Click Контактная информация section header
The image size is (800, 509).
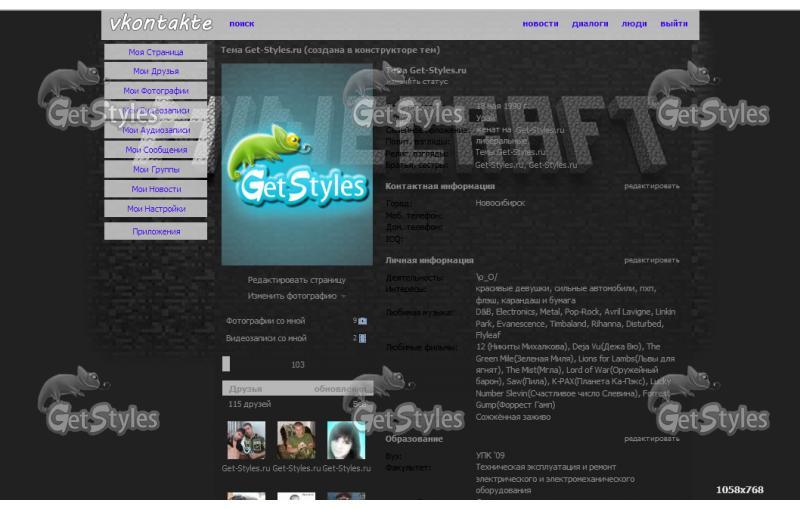tap(440, 186)
